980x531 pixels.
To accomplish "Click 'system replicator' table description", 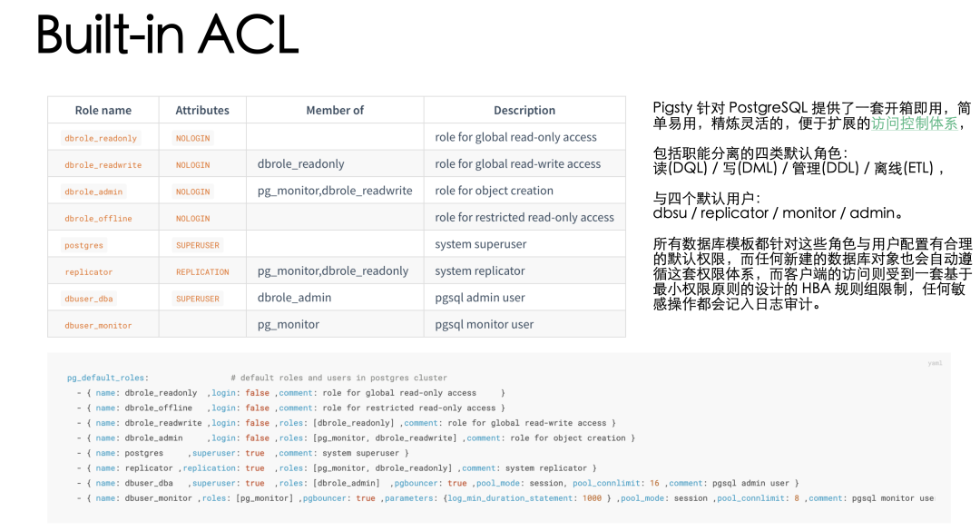I will 480,270.
